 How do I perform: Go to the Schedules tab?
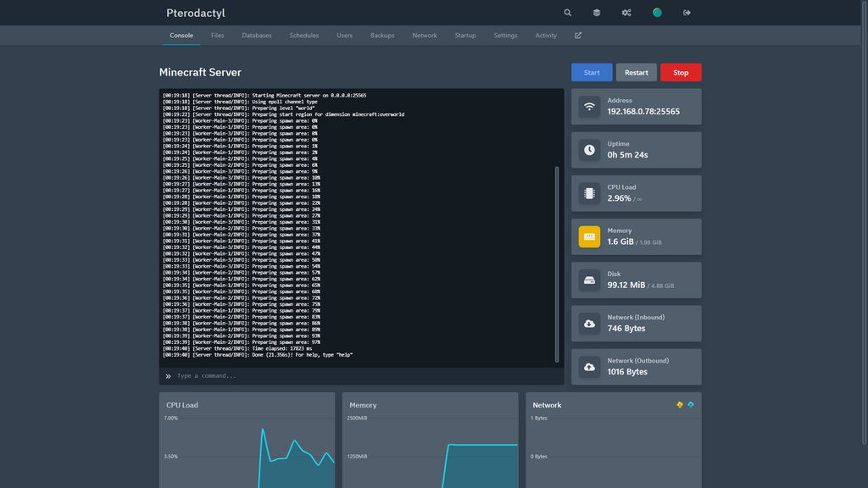[x=304, y=36]
